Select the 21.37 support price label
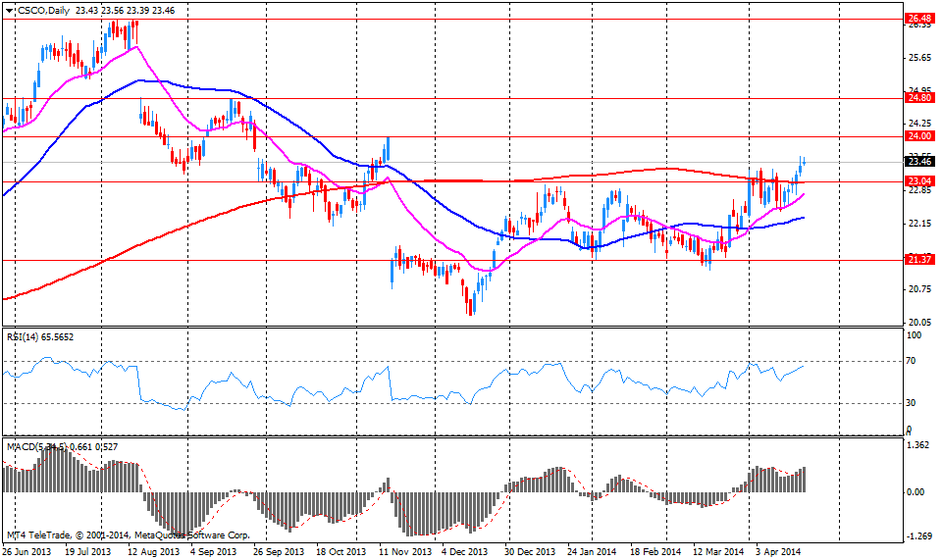Screen dimensions: 942x560 pos(919,259)
